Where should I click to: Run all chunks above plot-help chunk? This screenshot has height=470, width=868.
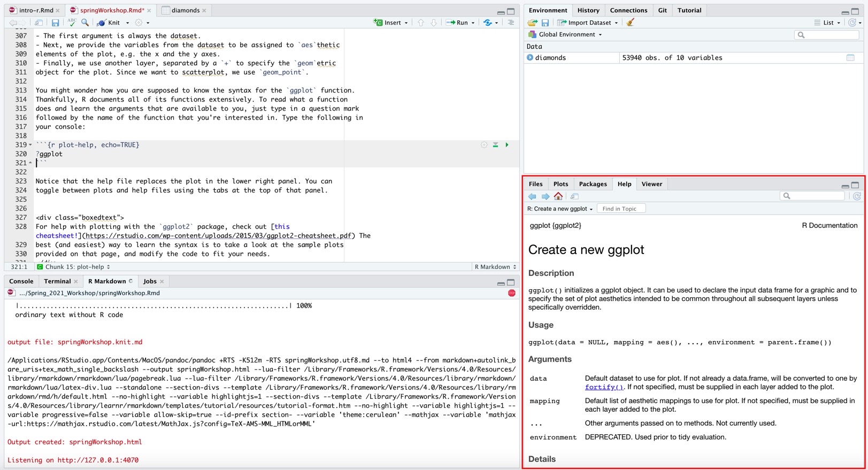coord(495,145)
